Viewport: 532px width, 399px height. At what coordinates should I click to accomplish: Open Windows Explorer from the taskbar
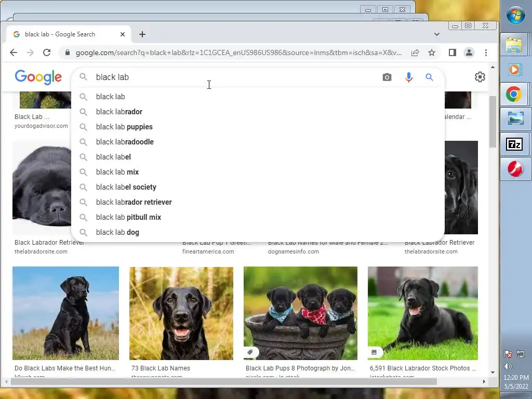pyautogui.click(x=514, y=45)
